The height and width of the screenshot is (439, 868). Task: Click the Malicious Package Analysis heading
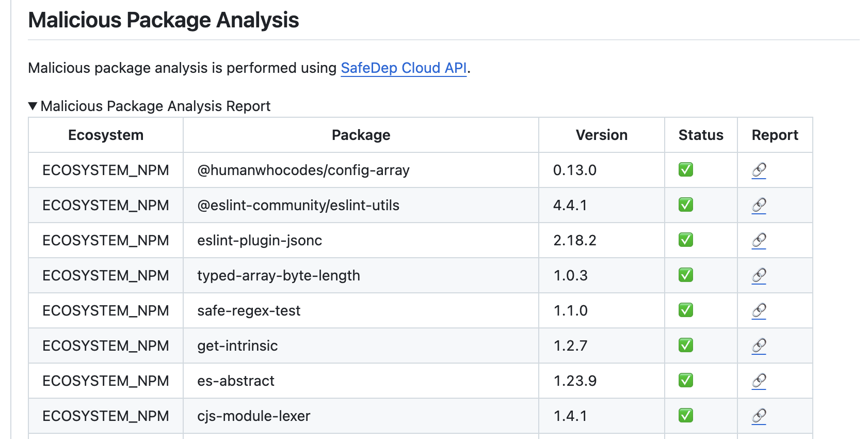164,21
